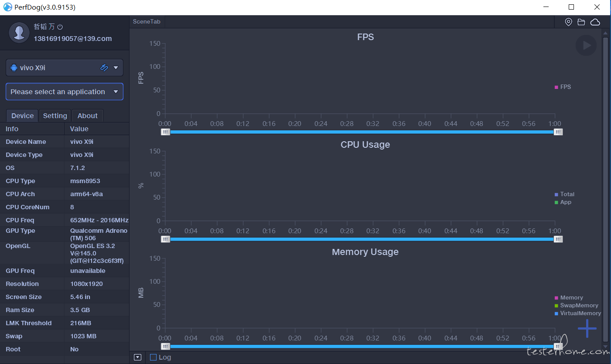
Task: Open the About tab
Action: coord(87,116)
